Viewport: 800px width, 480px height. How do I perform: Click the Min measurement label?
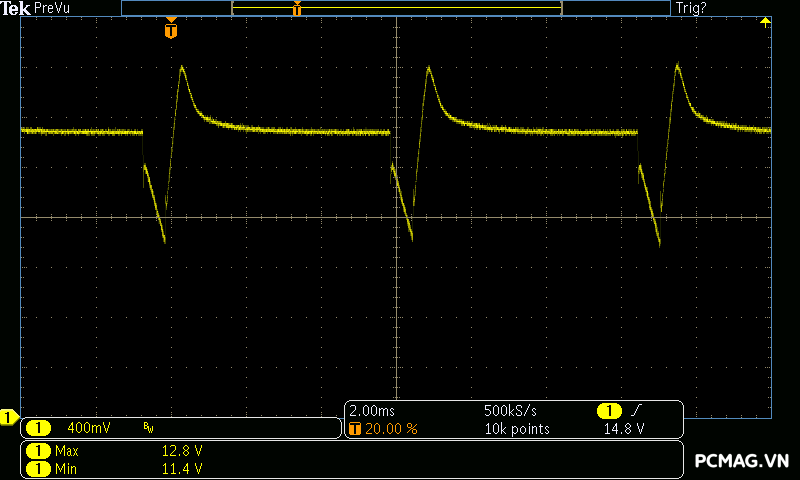[x=65, y=469]
